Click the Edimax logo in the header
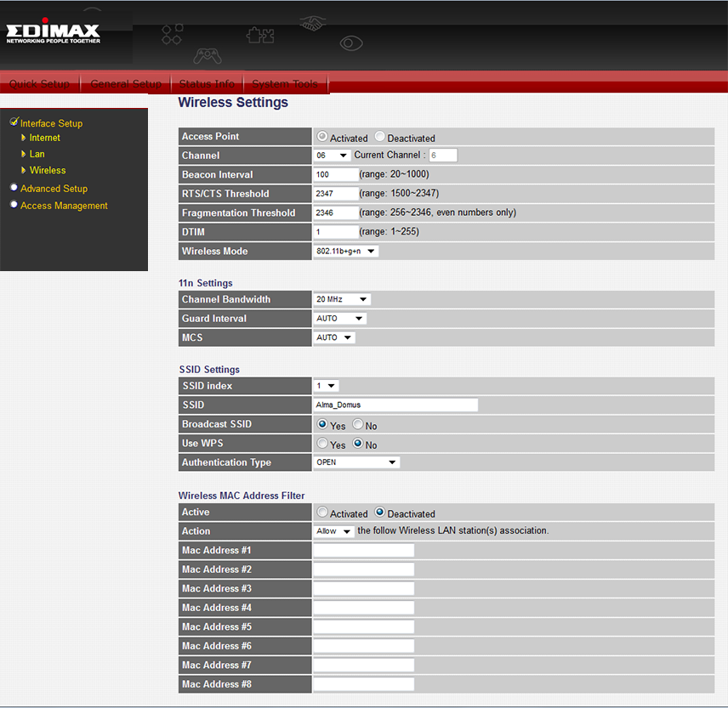 [53, 34]
